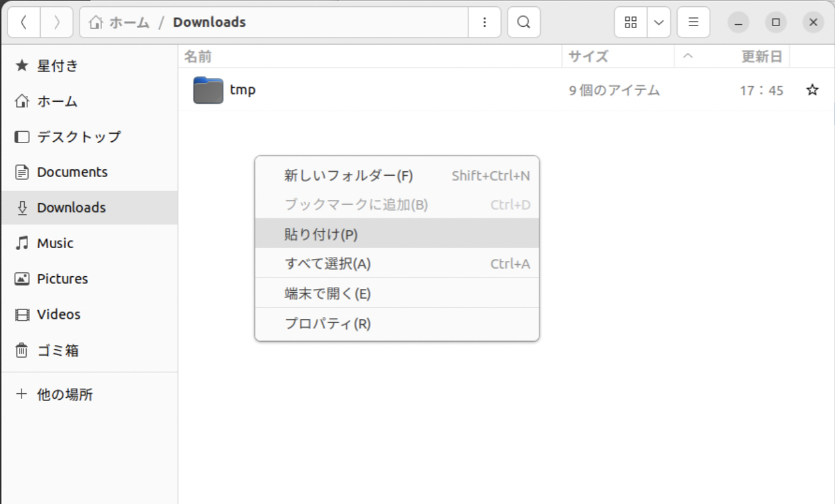
Task: Open the path bar three-dot menu
Action: [x=485, y=22]
